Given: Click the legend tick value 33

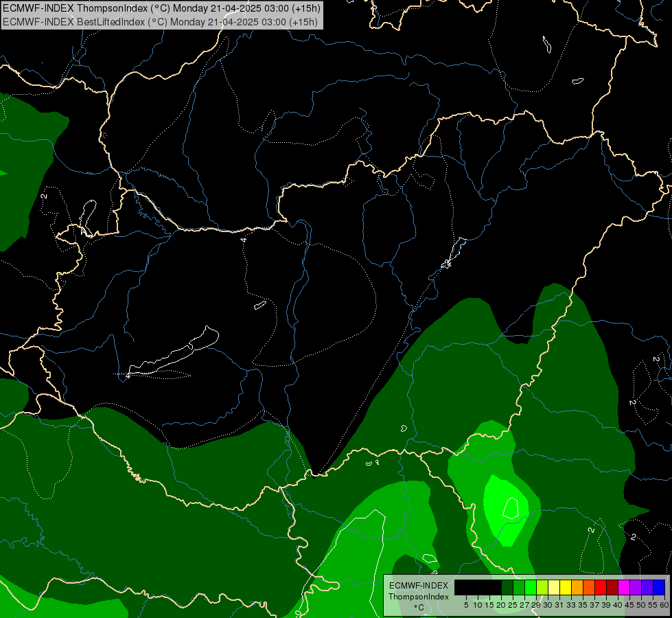Looking at the screenshot, I should (x=571, y=605).
